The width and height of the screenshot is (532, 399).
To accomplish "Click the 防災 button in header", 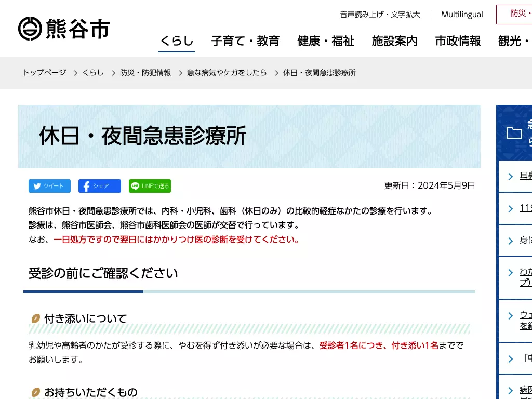I will pyautogui.click(x=514, y=14).
